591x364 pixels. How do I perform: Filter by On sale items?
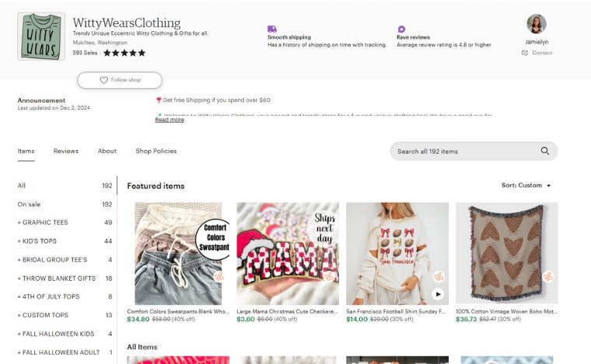pos(65,205)
